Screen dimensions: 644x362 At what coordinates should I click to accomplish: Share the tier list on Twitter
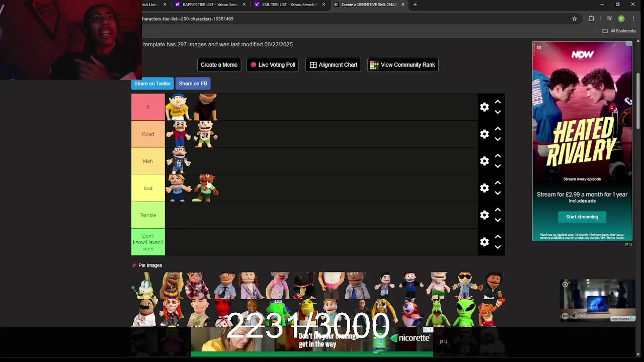coord(152,83)
